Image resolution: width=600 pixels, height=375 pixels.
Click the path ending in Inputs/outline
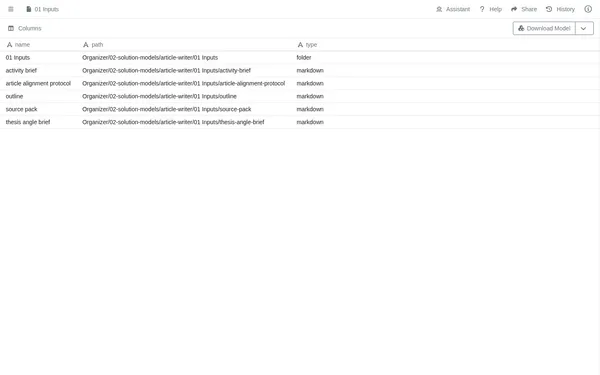[159, 96]
